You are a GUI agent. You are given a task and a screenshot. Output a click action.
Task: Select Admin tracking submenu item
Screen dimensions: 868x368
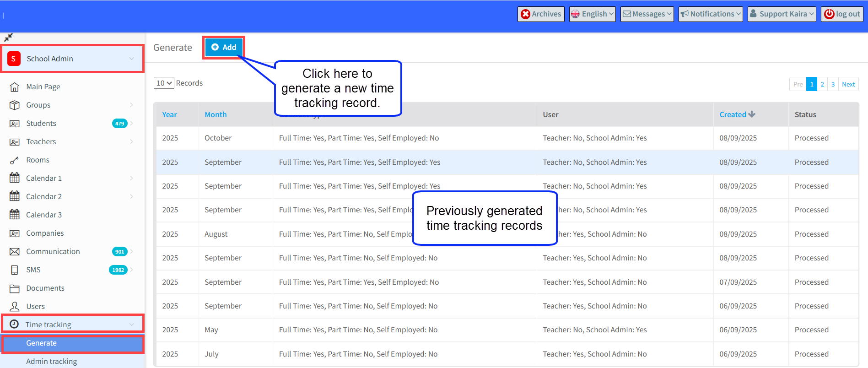51,361
